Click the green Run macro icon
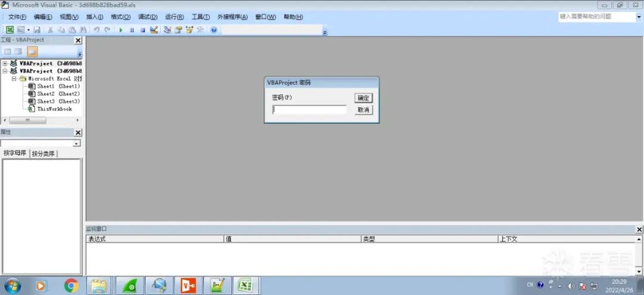This screenshot has height=295, width=644. tap(120, 30)
